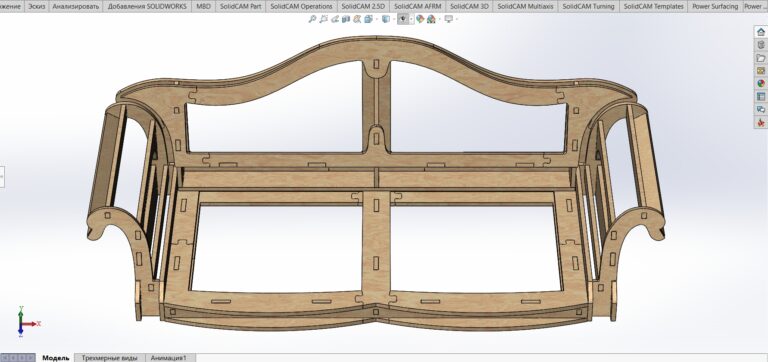Open the SolidCAM Turning tab
The width and height of the screenshot is (768, 362).
pos(588,6)
